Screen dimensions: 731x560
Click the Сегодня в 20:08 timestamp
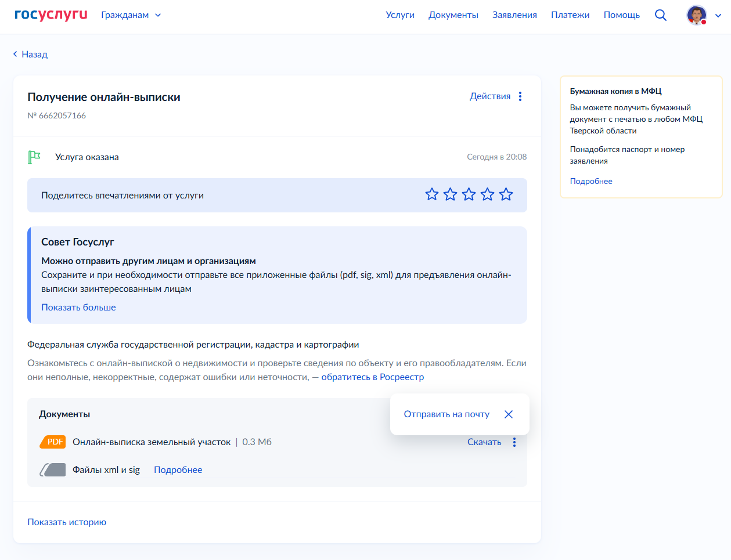pos(497,157)
